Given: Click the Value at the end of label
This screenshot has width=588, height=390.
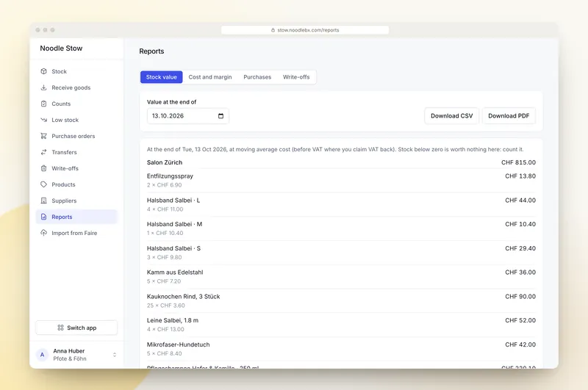Looking at the screenshot, I should click(x=171, y=102).
